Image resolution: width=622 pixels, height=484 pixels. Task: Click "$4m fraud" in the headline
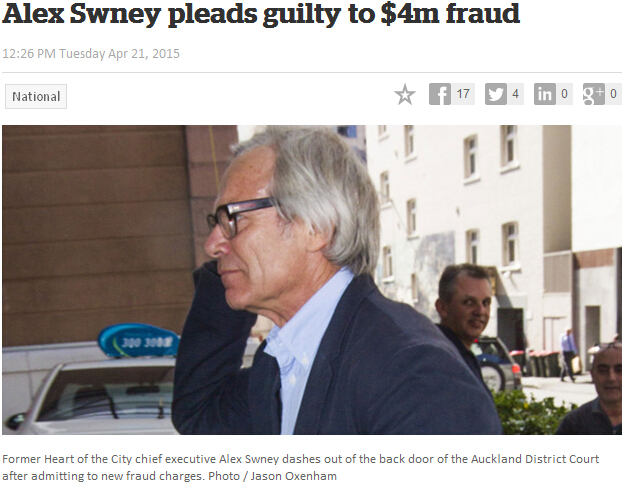450,14
